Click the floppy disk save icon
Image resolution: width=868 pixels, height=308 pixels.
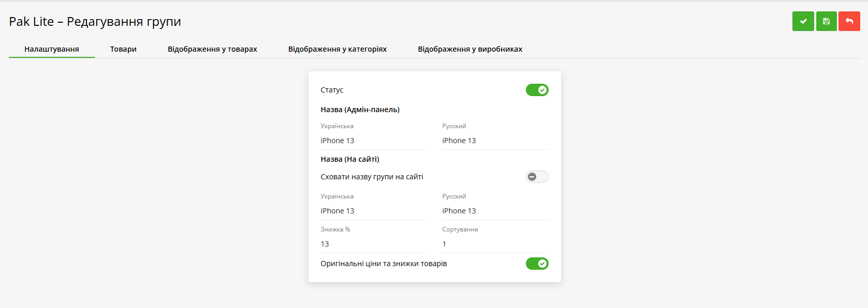(x=826, y=21)
